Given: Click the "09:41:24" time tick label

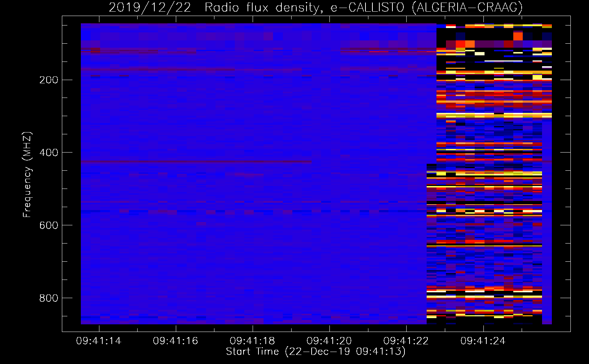Looking at the screenshot, I should tap(483, 341).
